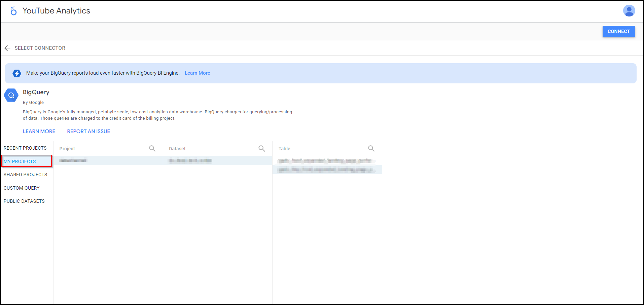
Task: Click the CONNECT button
Action: click(x=619, y=31)
